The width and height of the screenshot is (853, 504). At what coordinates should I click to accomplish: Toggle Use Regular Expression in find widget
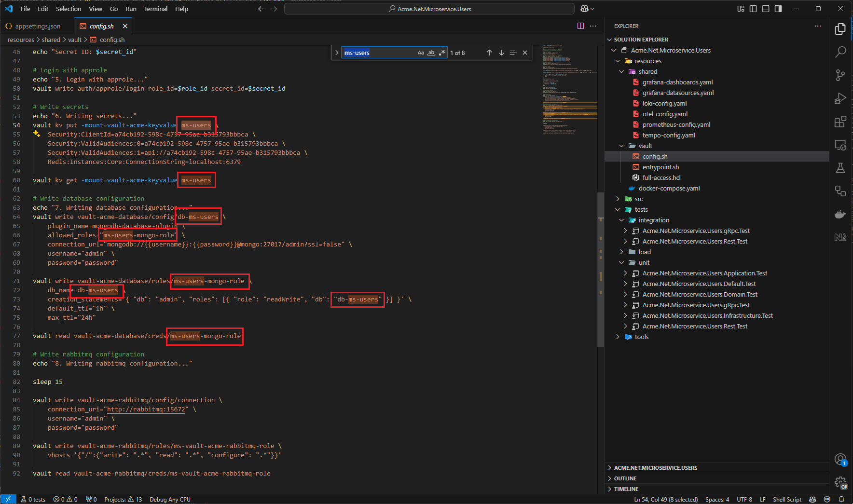click(442, 53)
